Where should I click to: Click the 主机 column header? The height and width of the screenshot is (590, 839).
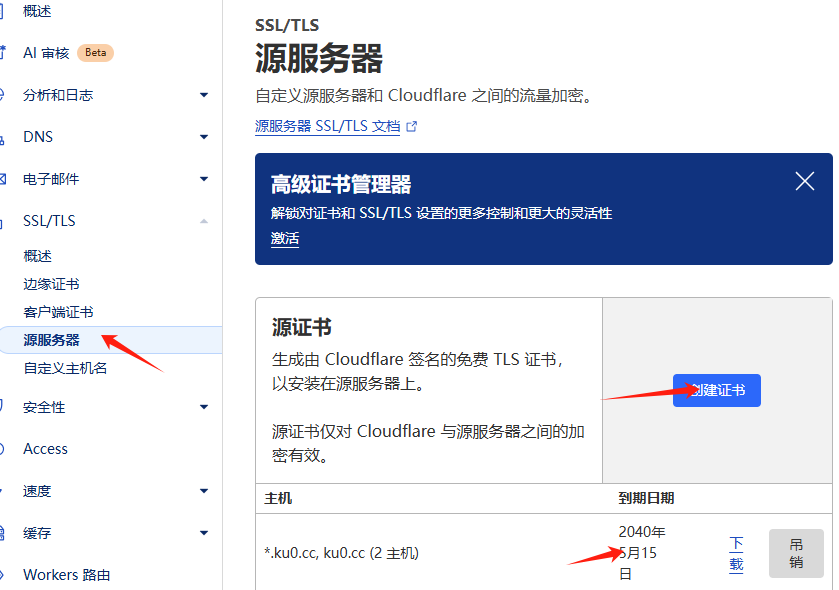click(278, 499)
